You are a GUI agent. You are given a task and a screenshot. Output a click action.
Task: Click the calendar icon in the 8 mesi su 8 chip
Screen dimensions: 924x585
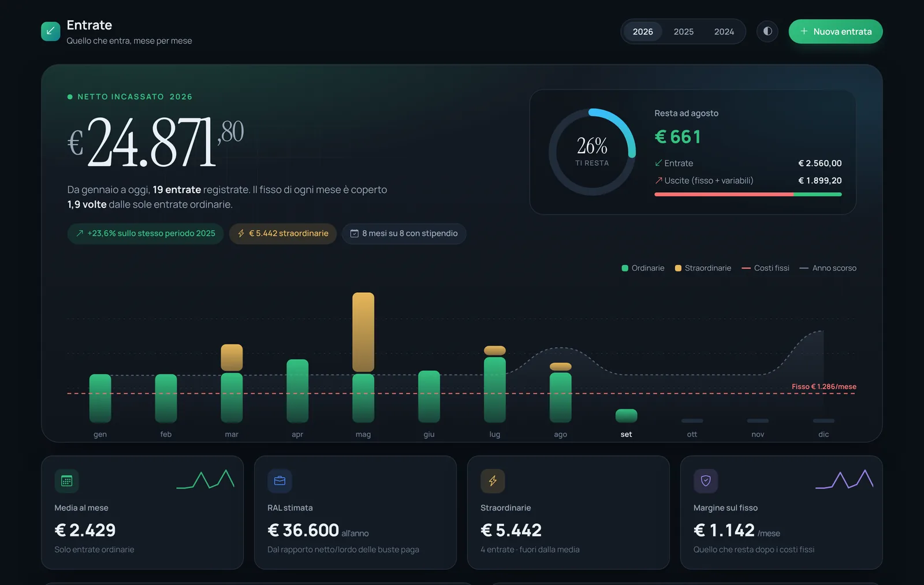(x=355, y=233)
